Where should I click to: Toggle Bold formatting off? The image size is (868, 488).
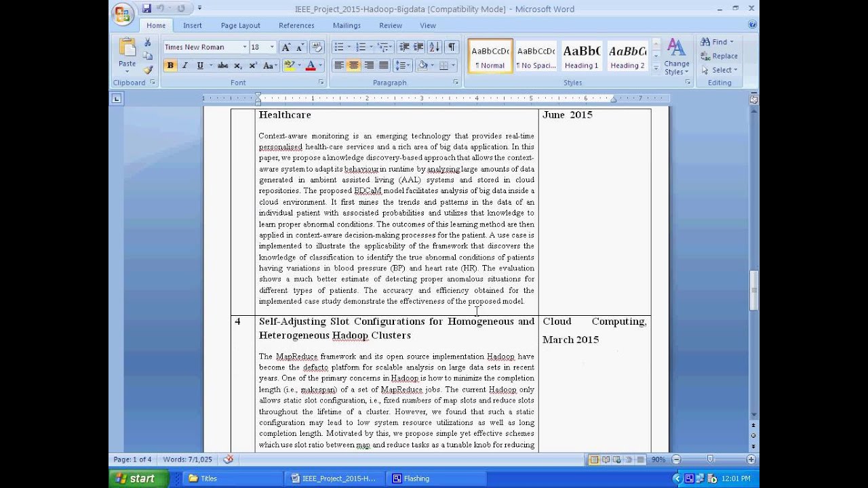click(x=170, y=66)
